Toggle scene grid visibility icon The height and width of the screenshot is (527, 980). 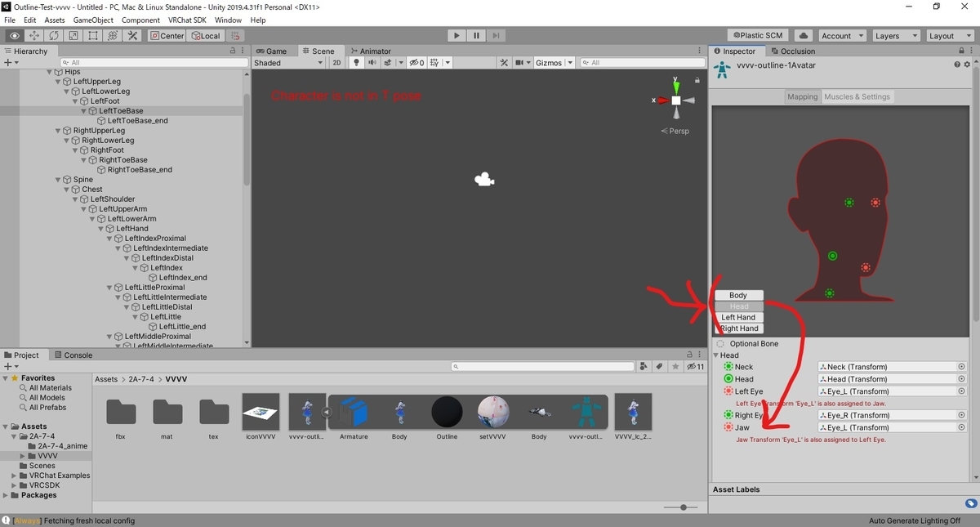point(435,63)
